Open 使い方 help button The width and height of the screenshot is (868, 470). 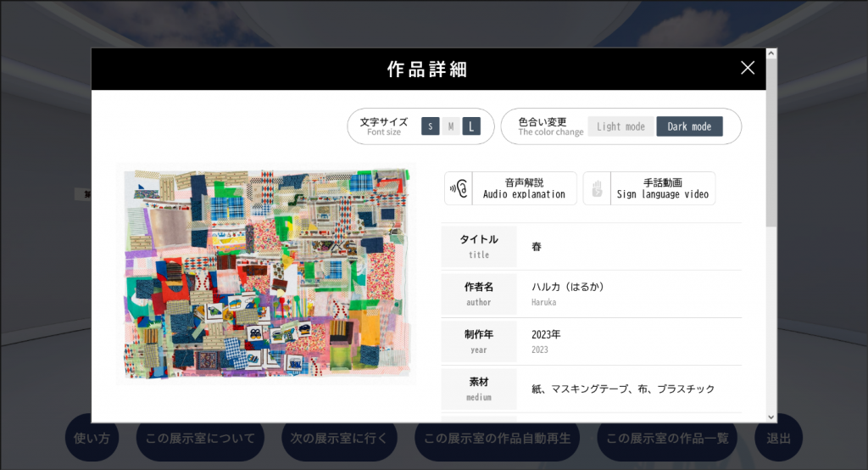92,439
